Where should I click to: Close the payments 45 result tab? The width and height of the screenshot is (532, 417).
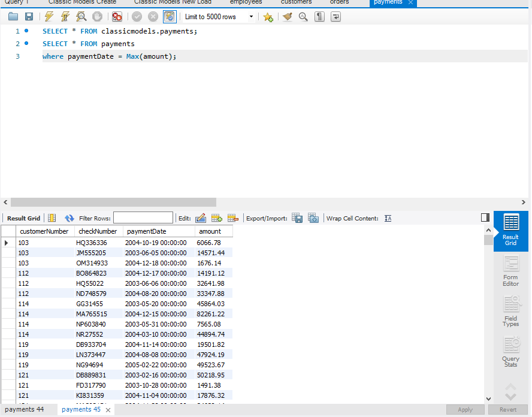click(x=108, y=410)
